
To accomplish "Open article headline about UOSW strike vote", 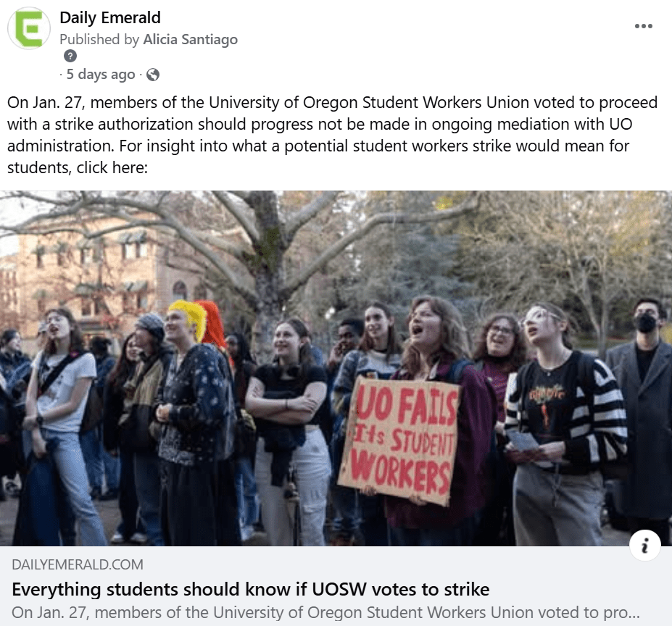I will 251,590.
